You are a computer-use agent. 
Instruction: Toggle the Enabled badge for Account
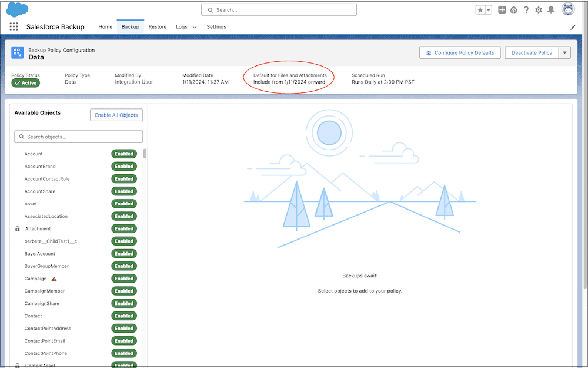[124, 154]
